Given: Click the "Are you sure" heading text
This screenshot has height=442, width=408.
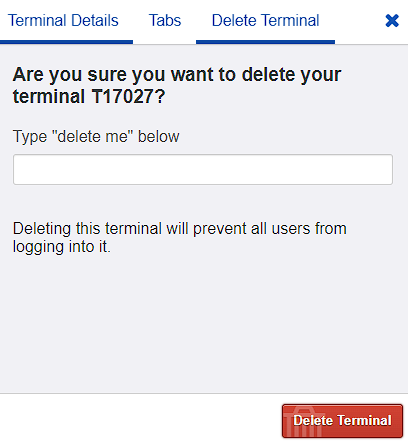Looking at the screenshot, I should [177, 85].
